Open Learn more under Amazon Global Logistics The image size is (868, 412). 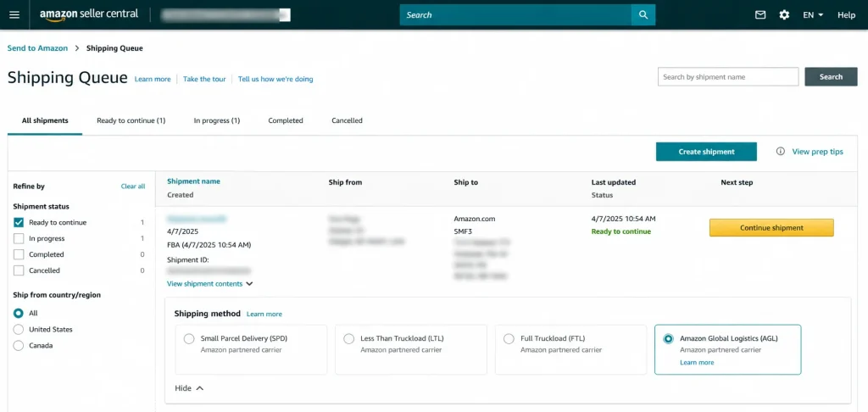pyautogui.click(x=697, y=363)
